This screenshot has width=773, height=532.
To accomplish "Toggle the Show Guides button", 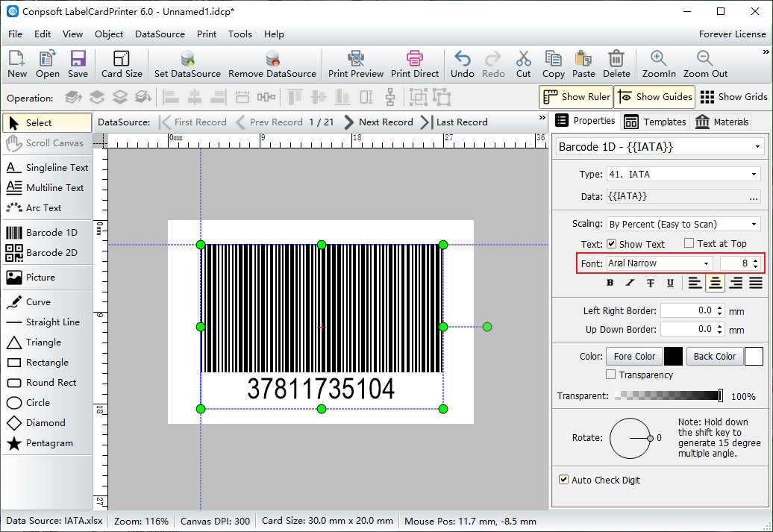I will (x=654, y=97).
